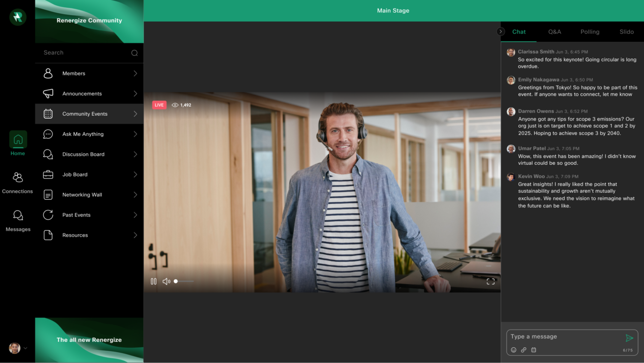644x363 pixels.
Task: Click the Announcements megaphone icon
Action: click(48, 94)
